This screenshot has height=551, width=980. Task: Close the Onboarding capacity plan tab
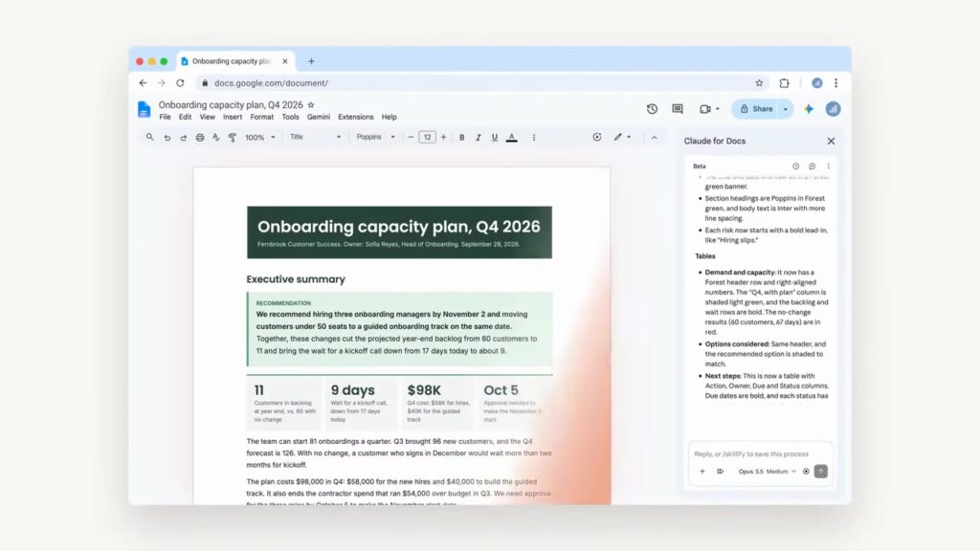tap(285, 61)
